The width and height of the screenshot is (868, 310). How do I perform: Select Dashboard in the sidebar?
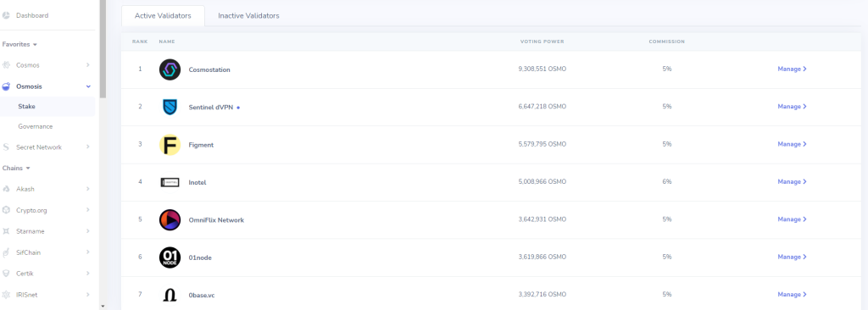click(x=32, y=15)
